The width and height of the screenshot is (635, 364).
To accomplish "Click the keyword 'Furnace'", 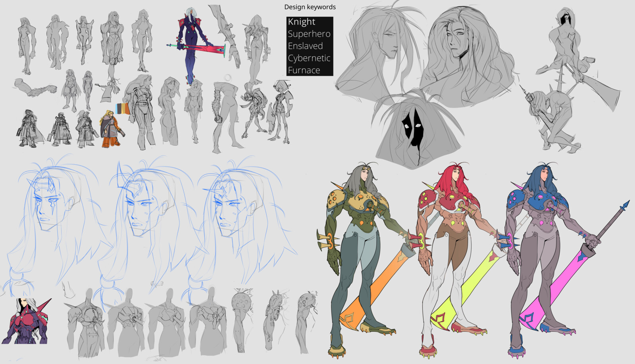I will tap(304, 70).
